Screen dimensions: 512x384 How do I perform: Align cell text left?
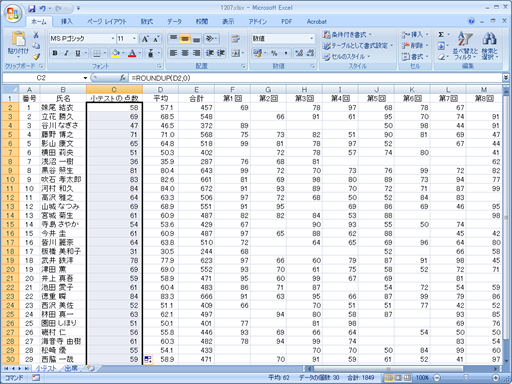coord(173,53)
